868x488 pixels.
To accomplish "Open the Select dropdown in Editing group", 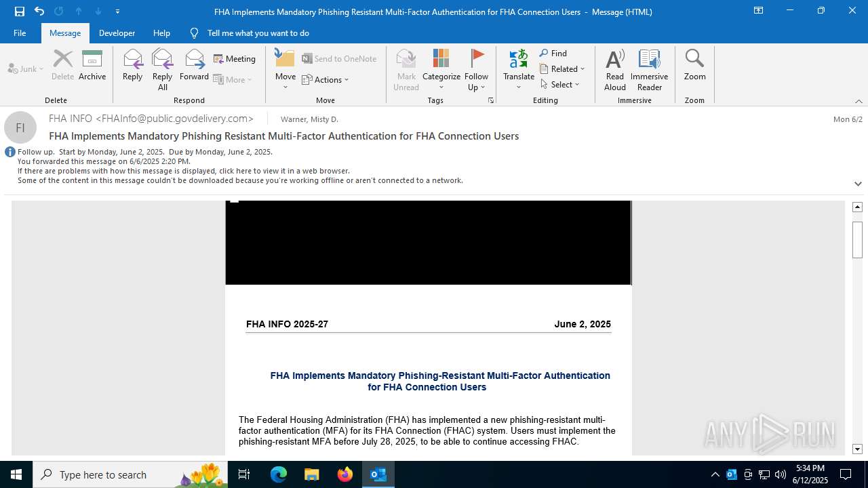I will 560,85.
